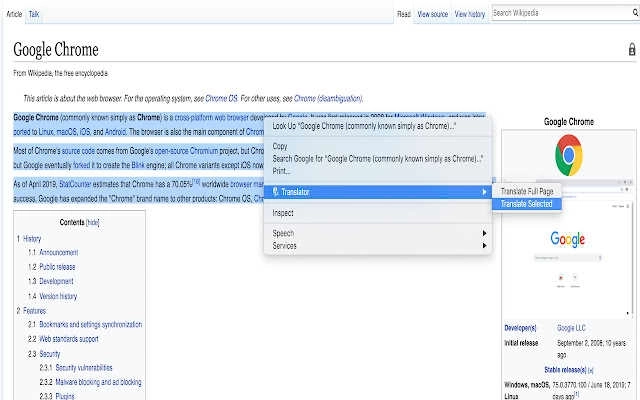Select Copy in the context menu
Viewport: 640px width, 400px height.
click(x=280, y=147)
